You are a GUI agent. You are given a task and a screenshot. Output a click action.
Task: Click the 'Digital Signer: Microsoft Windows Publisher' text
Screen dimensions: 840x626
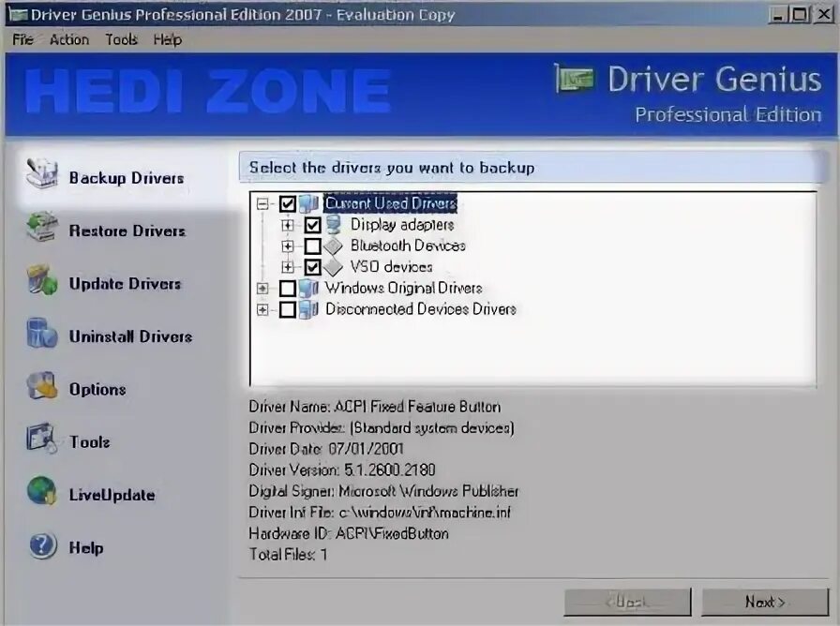tap(383, 491)
